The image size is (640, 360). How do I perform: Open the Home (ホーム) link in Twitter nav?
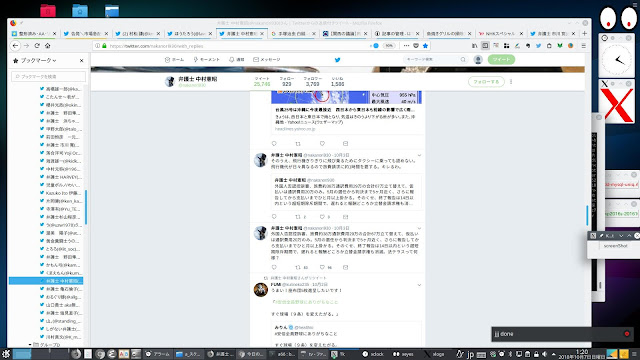click(174, 60)
